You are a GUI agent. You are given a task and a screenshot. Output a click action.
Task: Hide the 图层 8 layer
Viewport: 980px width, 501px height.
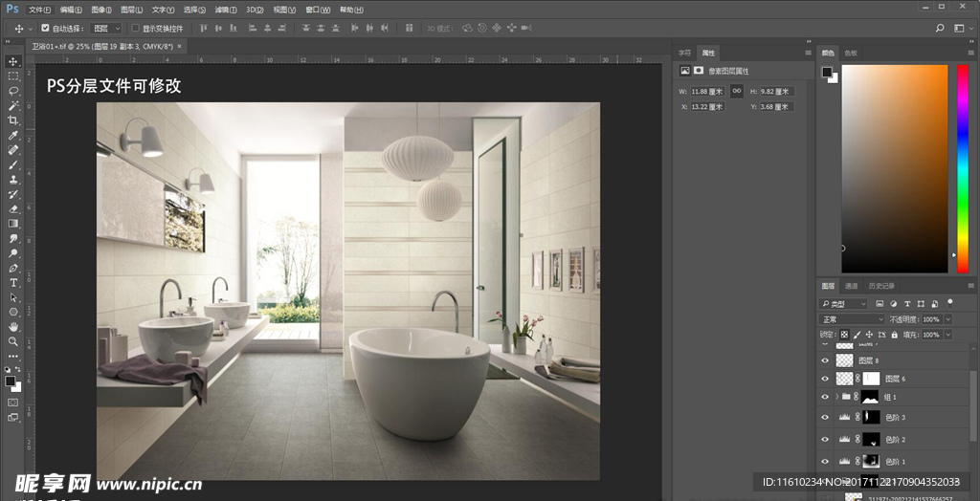(825, 360)
